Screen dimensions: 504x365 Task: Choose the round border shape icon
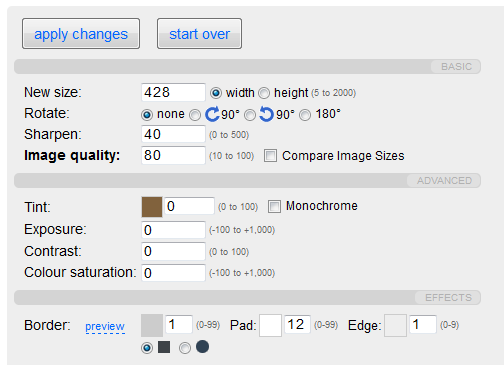tap(202, 347)
